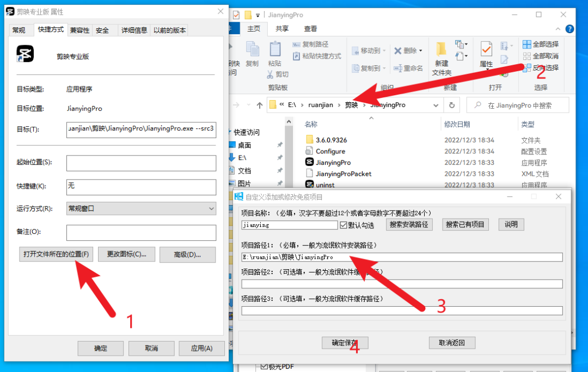Click 取消返回 button
The height and width of the screenshot is (372, 588).
[x=452, y=343]
